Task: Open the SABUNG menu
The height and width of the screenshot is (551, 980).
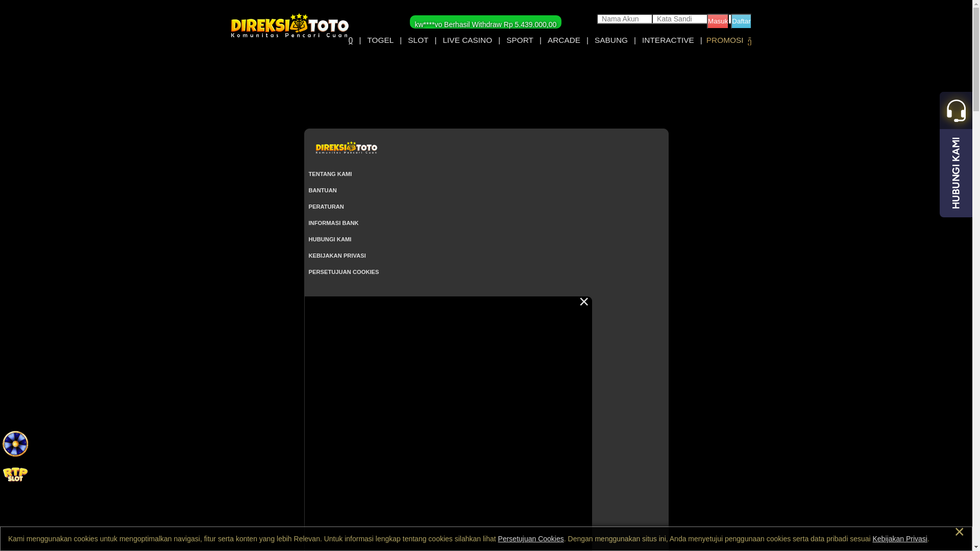Action: pos(611,40)
